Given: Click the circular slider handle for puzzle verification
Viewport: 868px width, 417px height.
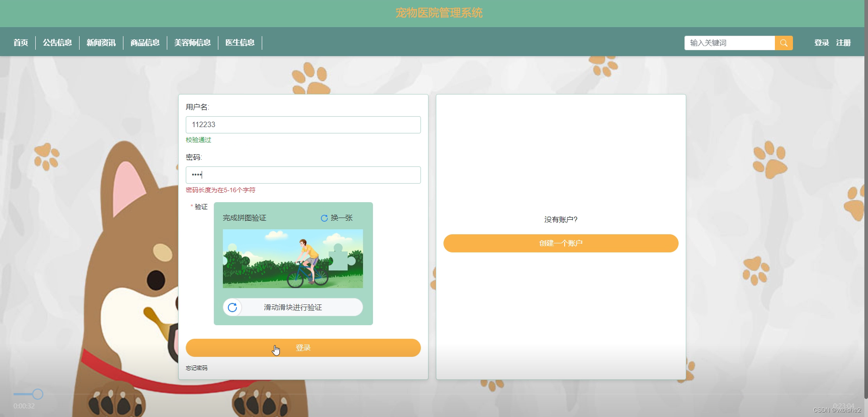Looking at the screenshot, I should [232, 308].
